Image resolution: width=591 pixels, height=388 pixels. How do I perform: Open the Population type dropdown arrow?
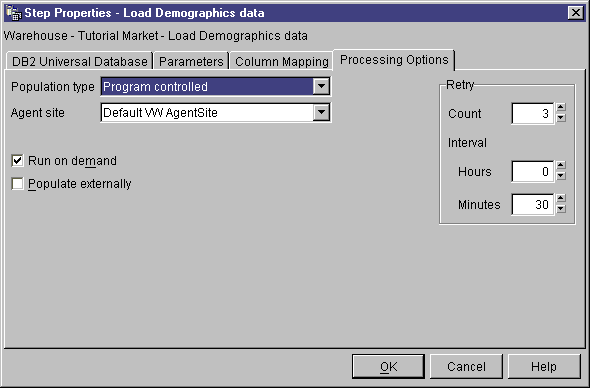click(321, 86)
